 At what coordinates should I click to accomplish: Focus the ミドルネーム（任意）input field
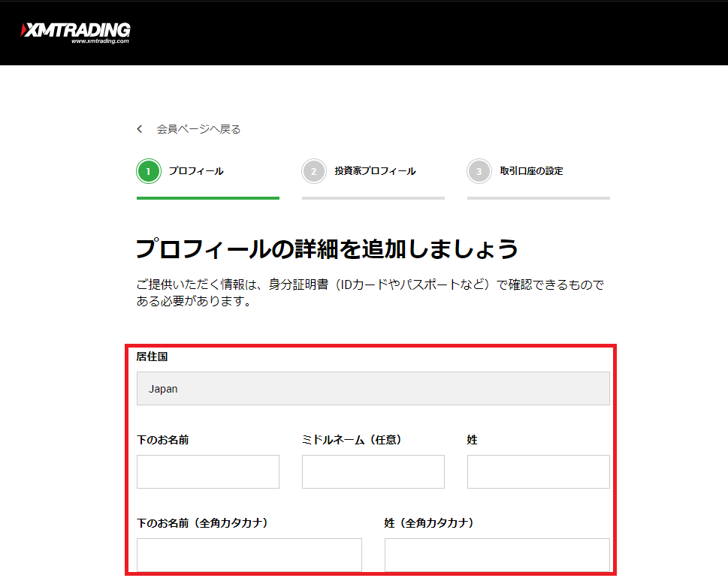(x=373, y=471)
